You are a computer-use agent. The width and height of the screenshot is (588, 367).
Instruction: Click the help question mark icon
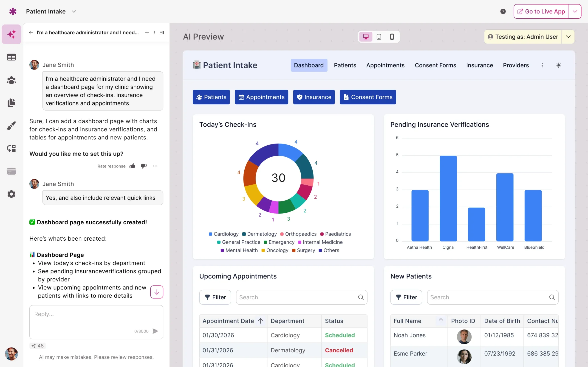[503, 11]
